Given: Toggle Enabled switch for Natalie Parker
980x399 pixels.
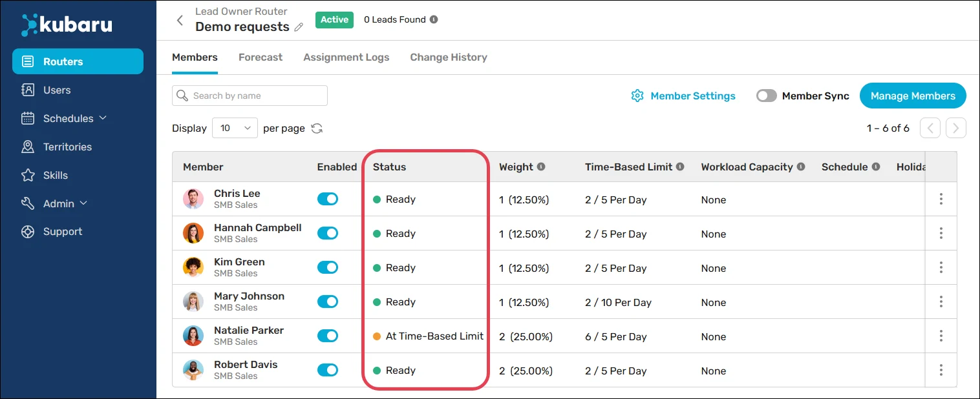Looking at the screenshot, I should coord(328,336).
